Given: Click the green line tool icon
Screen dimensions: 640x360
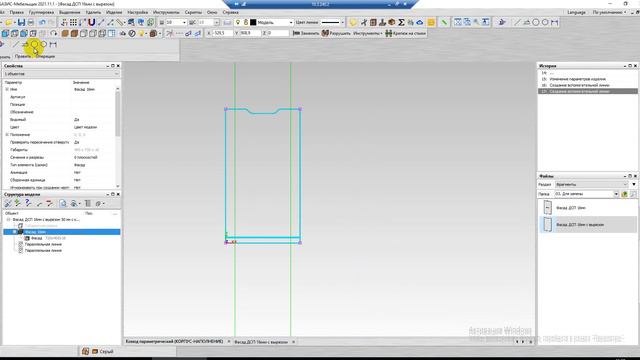Looking at the screenshot, I should click(x=444, y=22).
